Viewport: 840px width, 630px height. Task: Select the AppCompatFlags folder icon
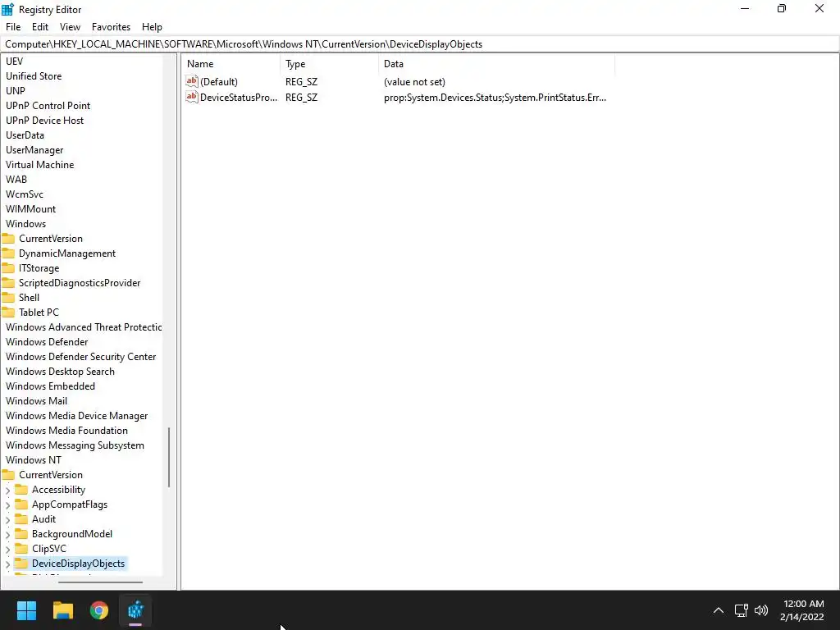pyautogui.click(x=21, y=504)
